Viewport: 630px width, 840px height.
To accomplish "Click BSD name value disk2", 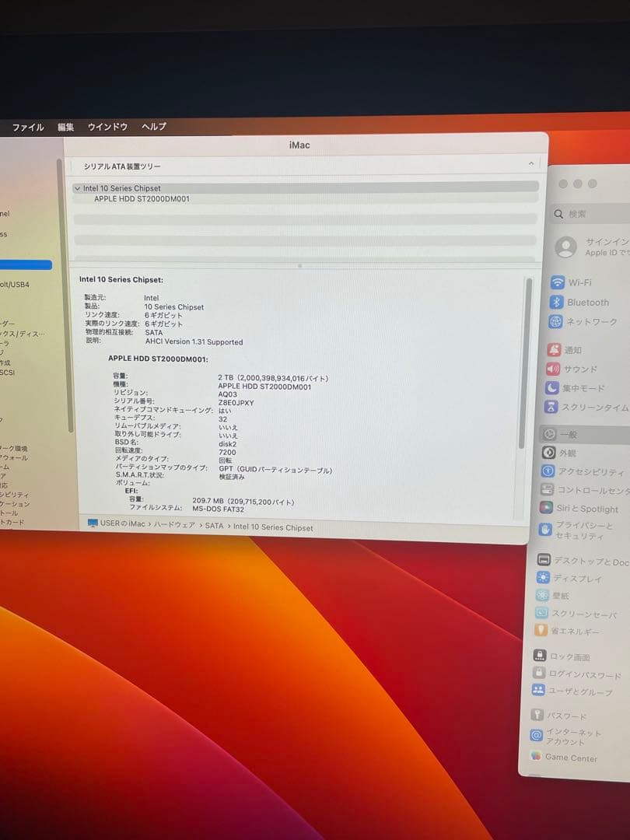I will coord(228,444).
